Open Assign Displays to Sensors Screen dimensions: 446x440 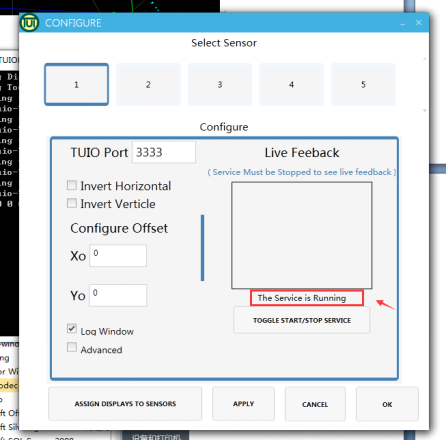pos(125,404)
